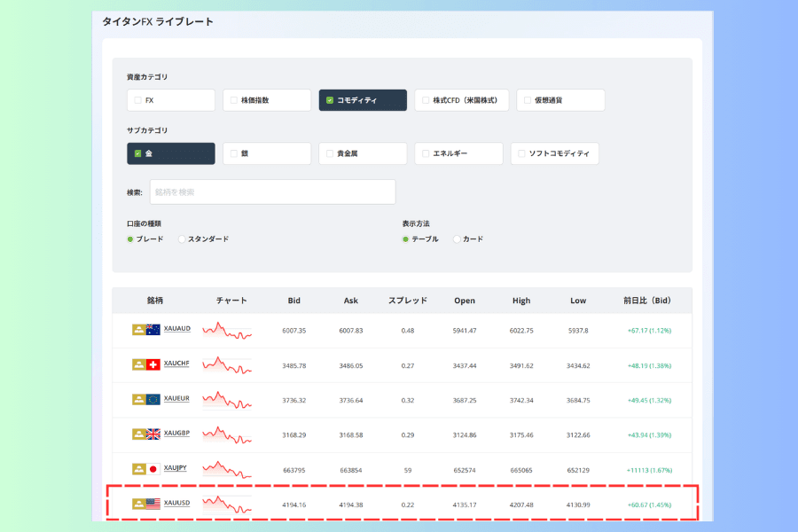Click the gold bar icon in XAUAUD row
The image size is (798, 532).
point(139,330)
